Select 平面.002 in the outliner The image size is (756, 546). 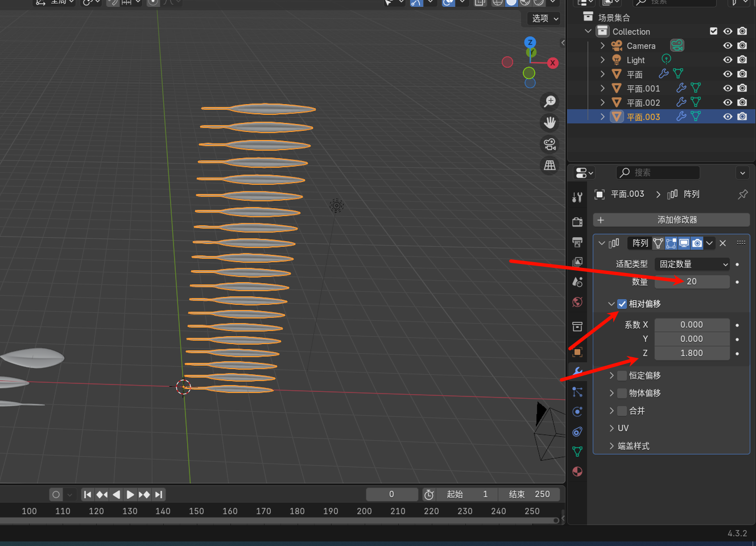[643, 102]
